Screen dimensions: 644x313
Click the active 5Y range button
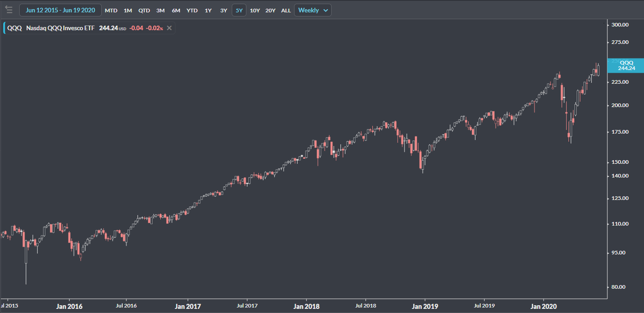click(239, 10)
